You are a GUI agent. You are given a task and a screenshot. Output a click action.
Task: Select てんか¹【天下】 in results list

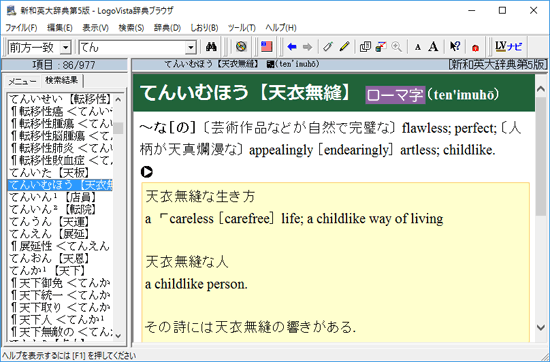click(x=60, y=271)
